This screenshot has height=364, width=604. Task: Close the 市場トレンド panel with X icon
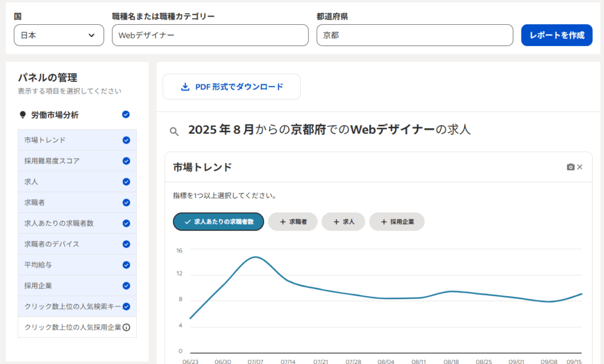pyautogui.click(x=580, y=168)
